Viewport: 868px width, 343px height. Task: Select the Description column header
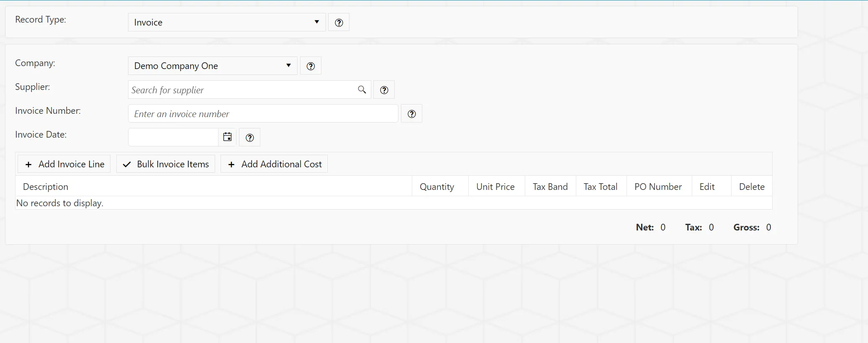pyautogui.click(x=213, y=187)
